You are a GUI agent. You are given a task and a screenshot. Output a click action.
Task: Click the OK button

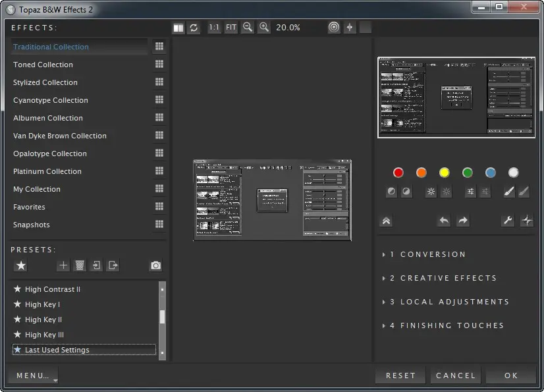[x=511, y=376]
